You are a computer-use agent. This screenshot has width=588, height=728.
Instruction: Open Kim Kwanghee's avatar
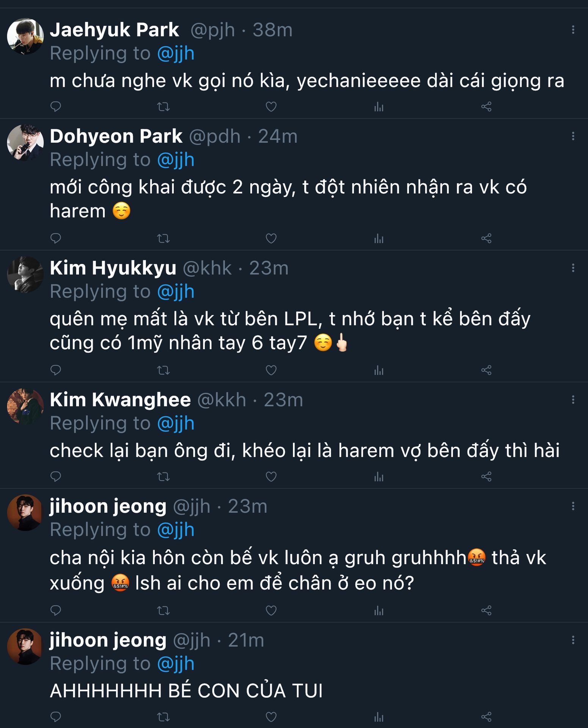tap(25, 406)
